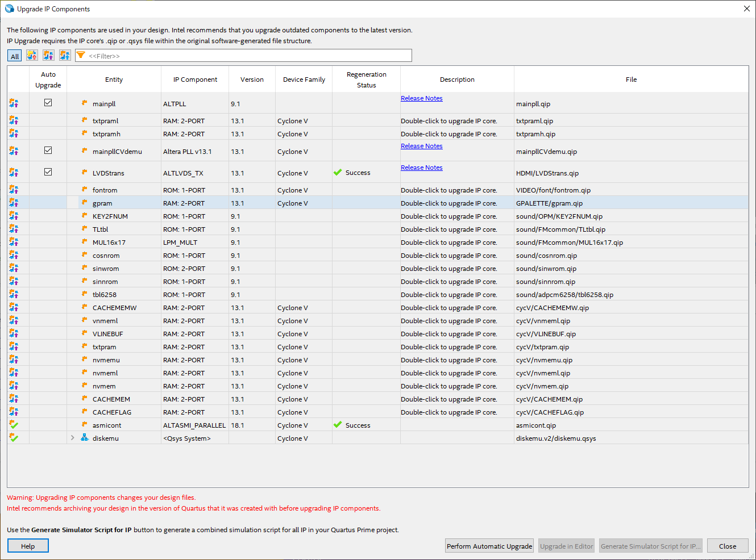Screen dimensions: 756x560
Task: Uncheck Auto Upgrade for LVDStrans
Action: pyautogui.click(x=48, y=172)
